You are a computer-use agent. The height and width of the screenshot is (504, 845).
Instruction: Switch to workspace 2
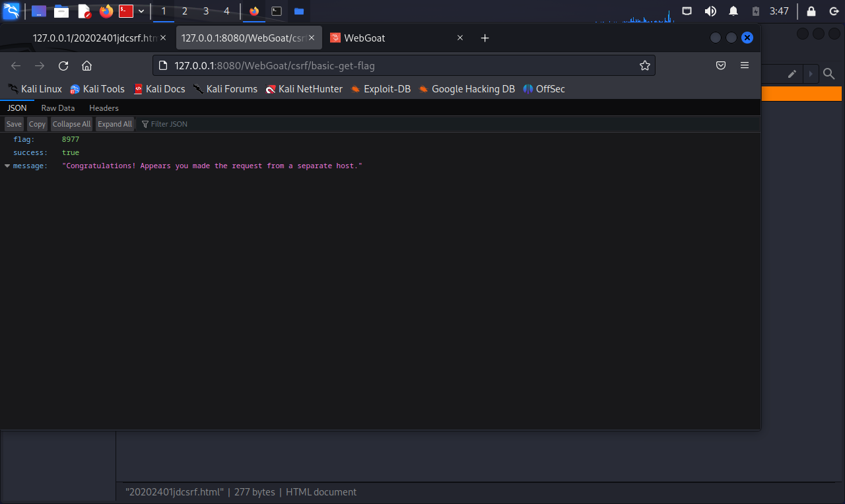click(184, 11)
